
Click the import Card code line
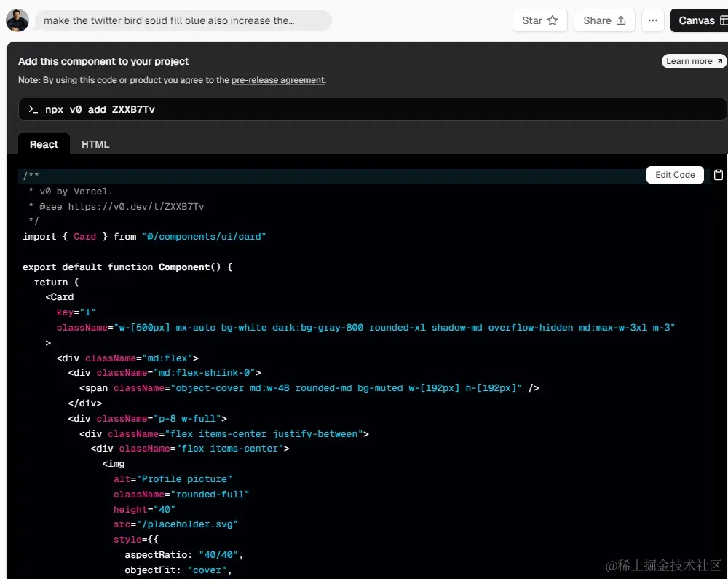tap(144, 237)
